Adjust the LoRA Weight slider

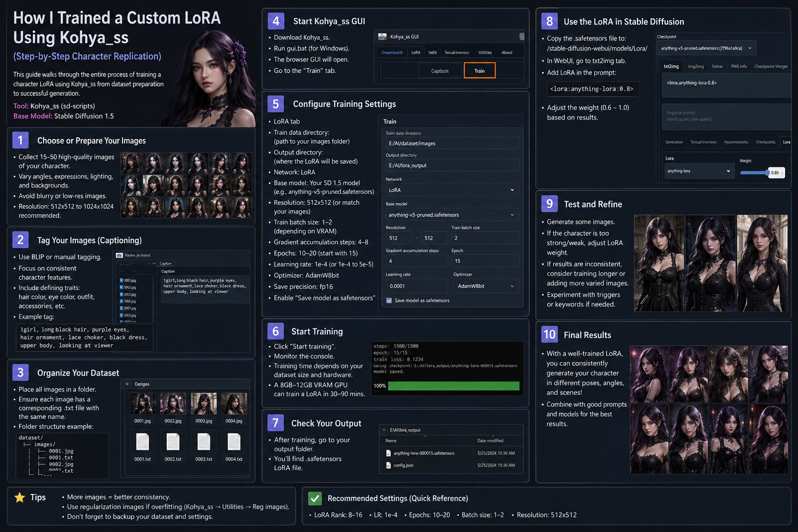coord(754,172)
